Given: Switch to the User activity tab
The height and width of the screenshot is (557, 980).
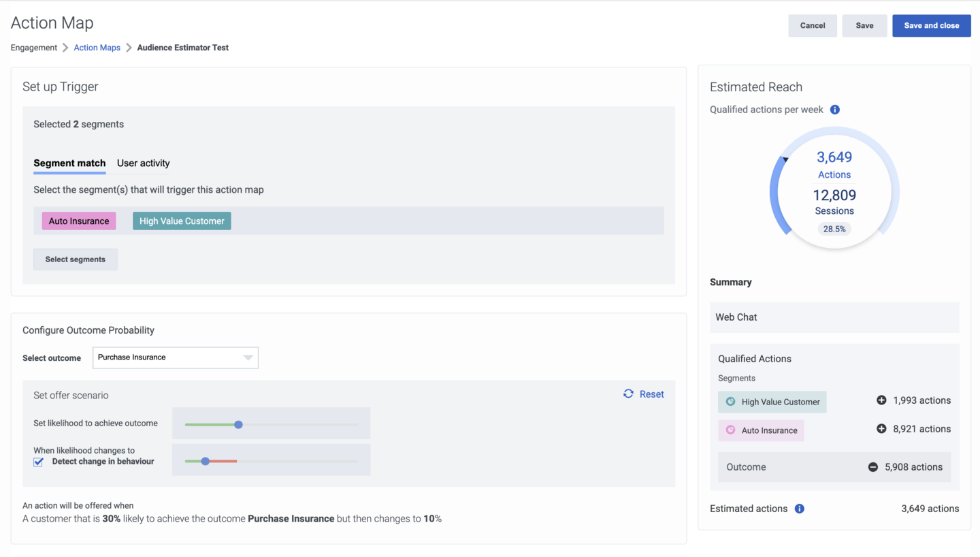Looking at the screenshot, I should click(x=143, y=163).
